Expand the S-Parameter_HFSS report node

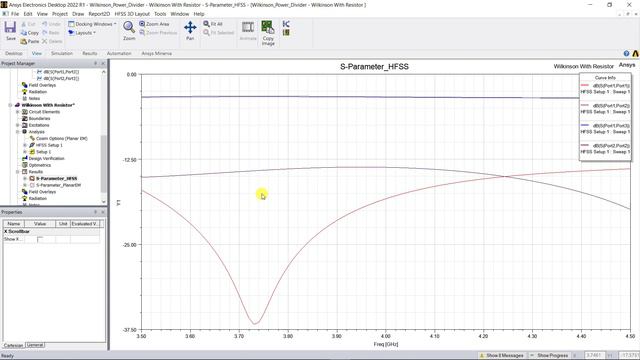[x=25, y=178]
